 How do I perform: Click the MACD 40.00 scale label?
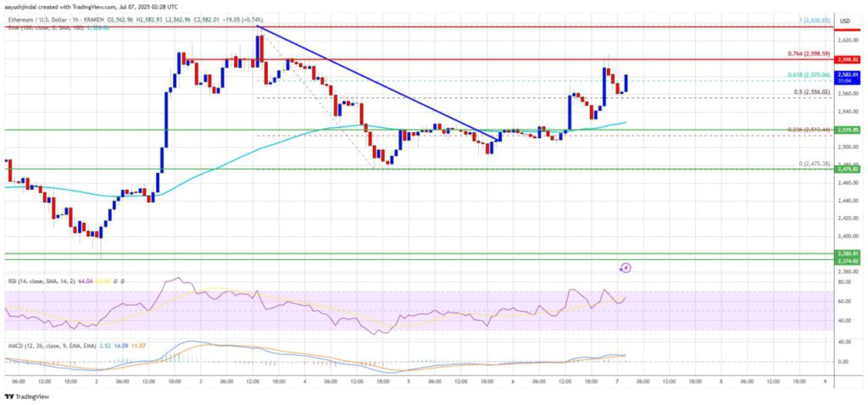coord(846,341)
